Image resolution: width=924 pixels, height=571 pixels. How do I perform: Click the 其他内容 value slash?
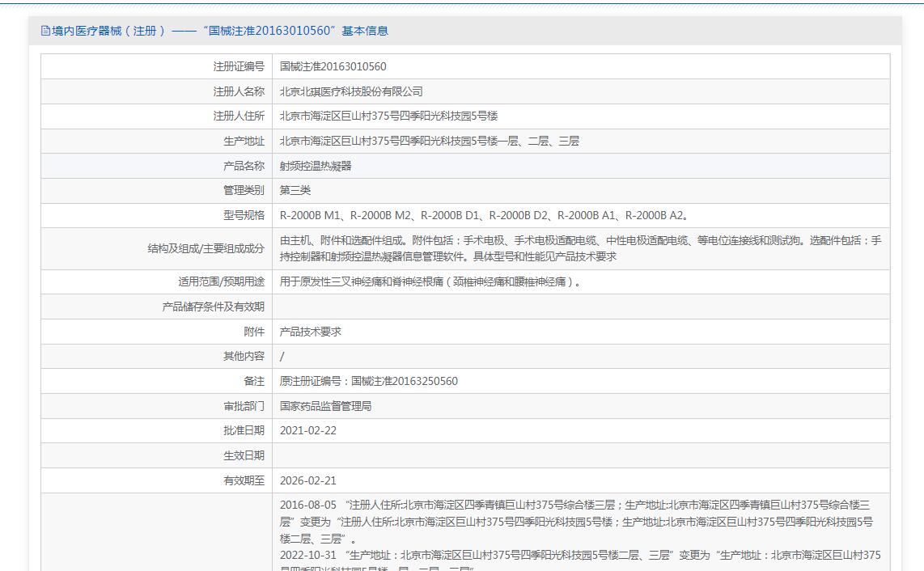[282, 356]
